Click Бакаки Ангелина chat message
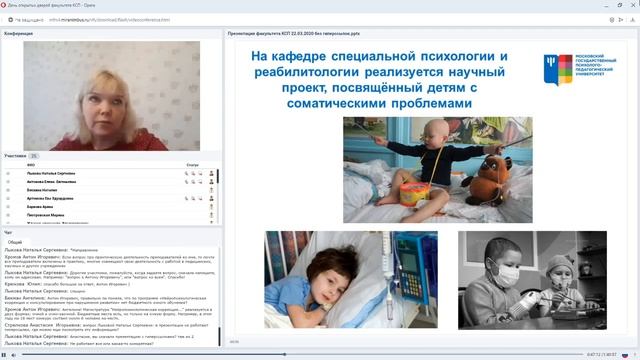The height and width of the screenshot is (360, 640). pos(105,300)
